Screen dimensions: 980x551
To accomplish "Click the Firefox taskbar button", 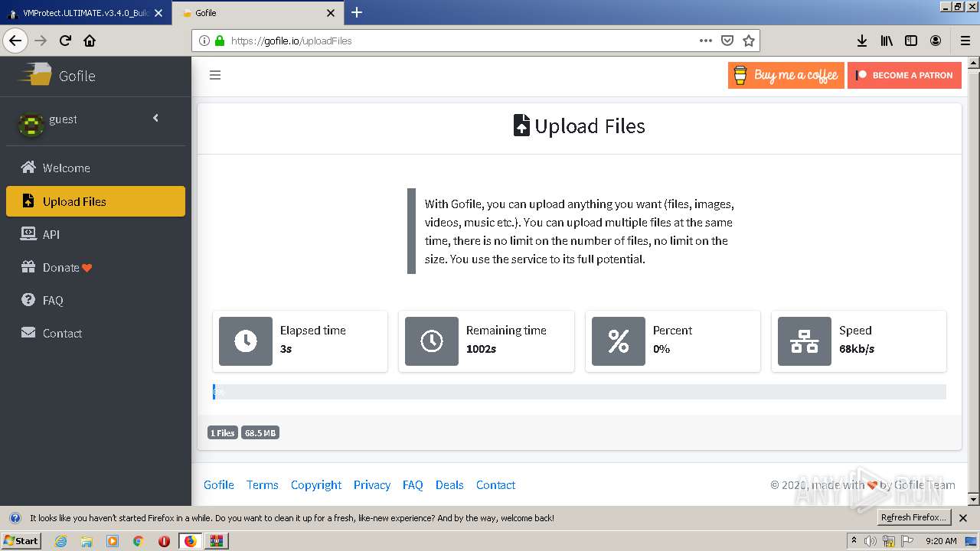I will (x=190, y=541).
